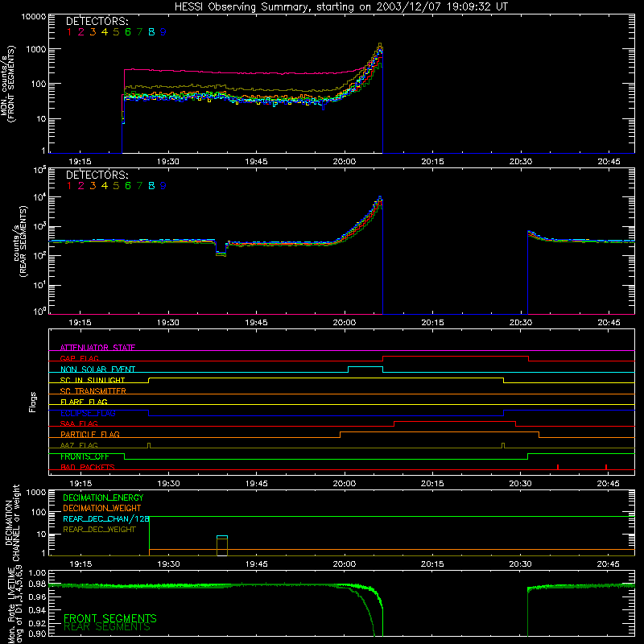The image size is (644, 644).
Task: Select yellow detector 4 in rear segments legend
Action: (x=105, y=186)
